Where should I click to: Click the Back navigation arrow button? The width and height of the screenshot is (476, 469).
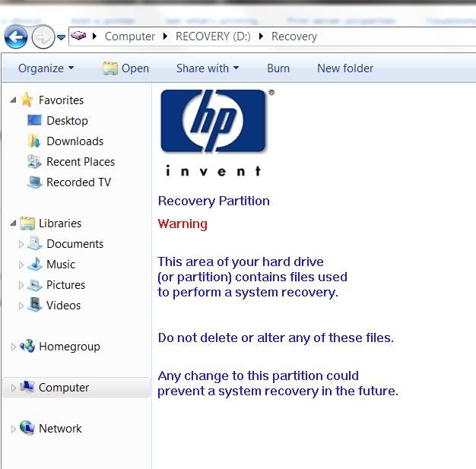tap(16, 37)
